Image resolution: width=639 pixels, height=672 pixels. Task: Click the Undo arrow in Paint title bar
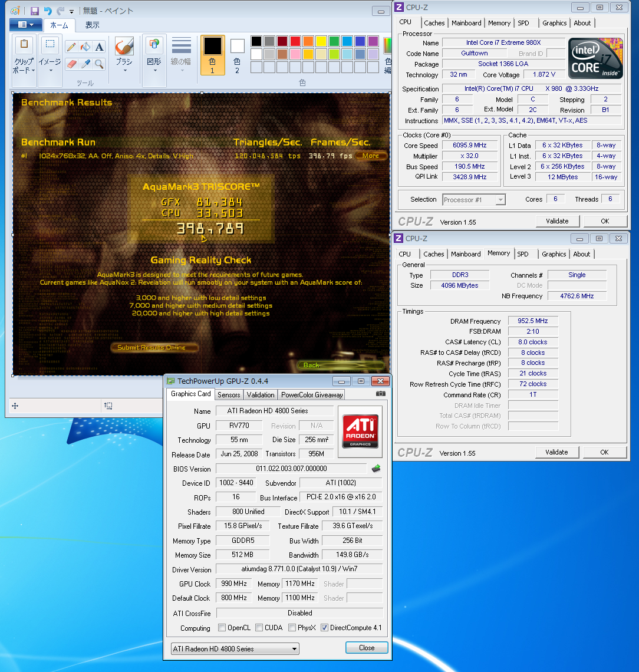tap(48, 11)
